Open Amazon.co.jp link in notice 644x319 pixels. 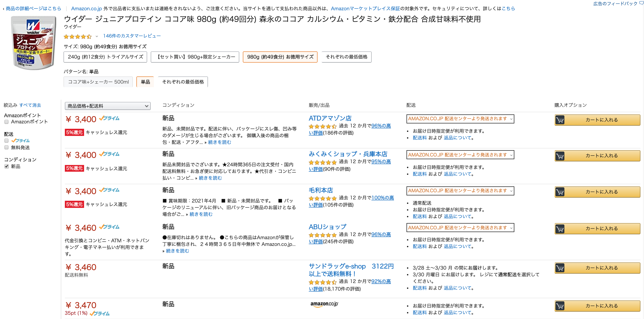click(87, 8)
